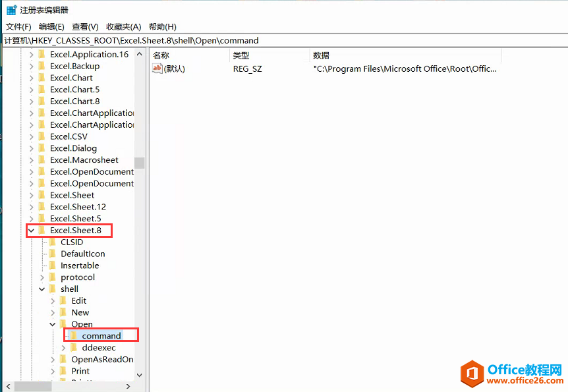
Task: Collapse the shell subkey
Action: click(42, 289)
